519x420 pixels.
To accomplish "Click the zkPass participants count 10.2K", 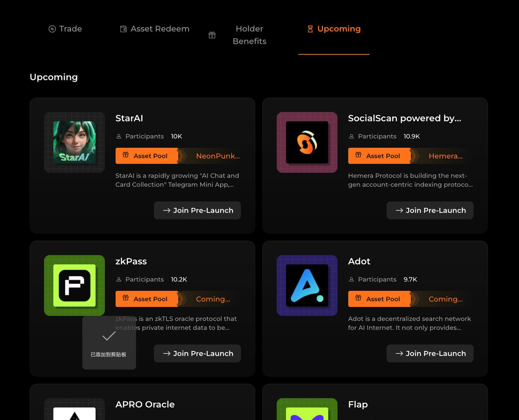I will tap(179, 279).
